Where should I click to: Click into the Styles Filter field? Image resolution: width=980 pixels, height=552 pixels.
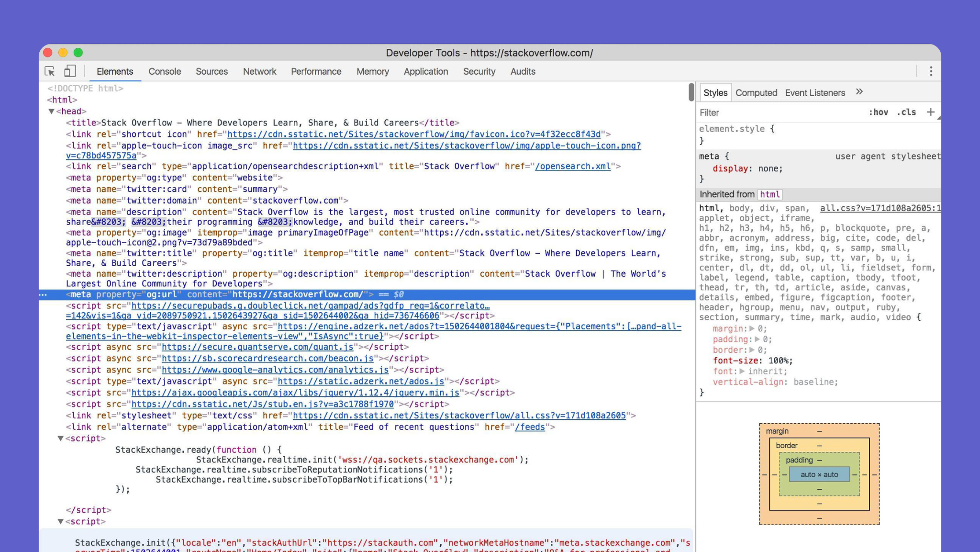click(x=780, y=113)
